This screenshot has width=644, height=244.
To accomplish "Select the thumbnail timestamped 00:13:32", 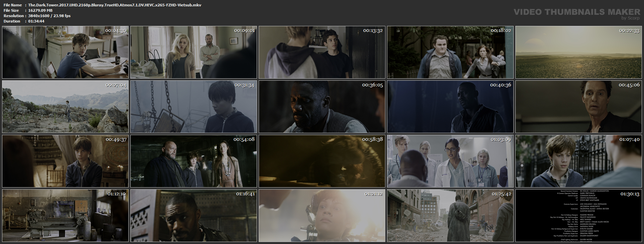I will tap(322, 52).
